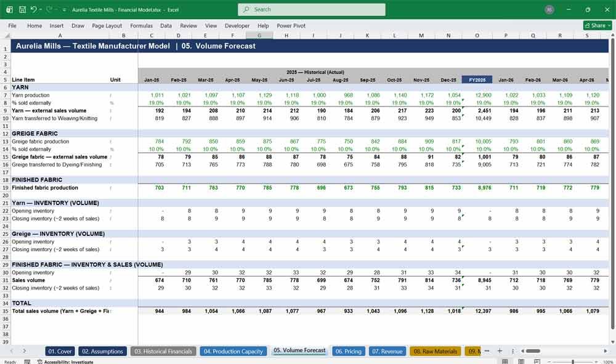This screenshot has width=616, height=364.
Task: Click the Save icon in title bar
Action: click(22, 9)
